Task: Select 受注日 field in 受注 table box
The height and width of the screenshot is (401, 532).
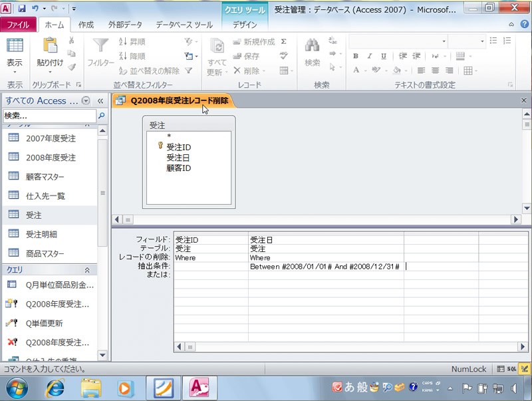Action: coord(178,158)
